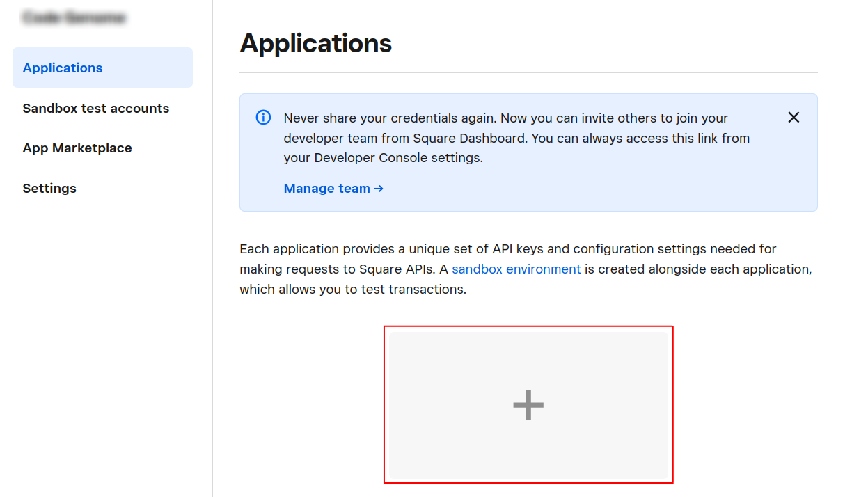Open the sandbox environment link
This screenshot has height=497, width=868.
[x=516, y=269]
